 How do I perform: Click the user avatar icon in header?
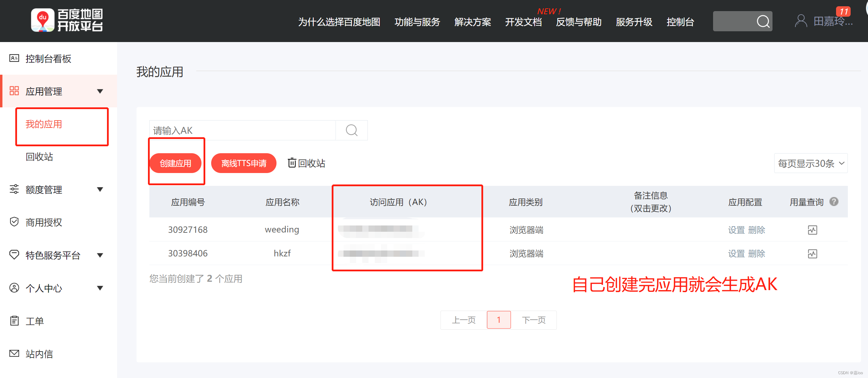[x=801, y=21]
